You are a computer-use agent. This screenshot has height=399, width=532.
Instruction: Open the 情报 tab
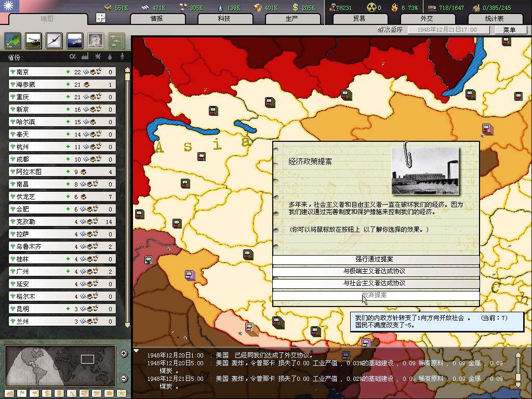coord(157,19)
